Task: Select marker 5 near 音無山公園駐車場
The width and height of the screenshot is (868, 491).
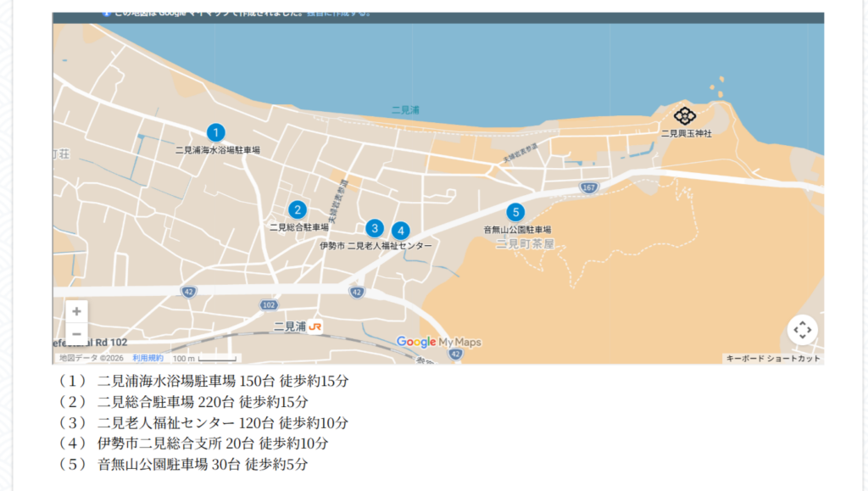Action: [515, 212]
